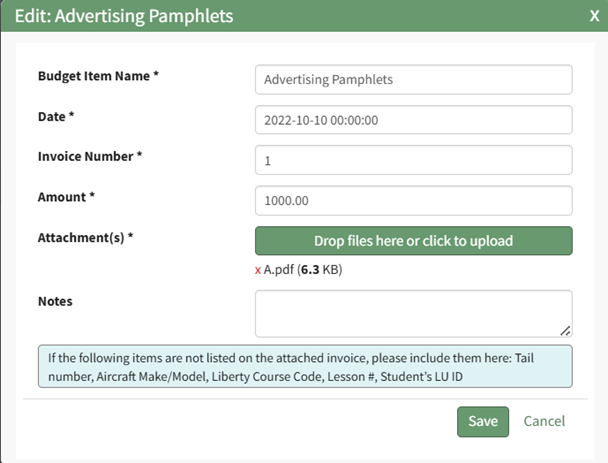Click into the Date input field

click(413, 120)
